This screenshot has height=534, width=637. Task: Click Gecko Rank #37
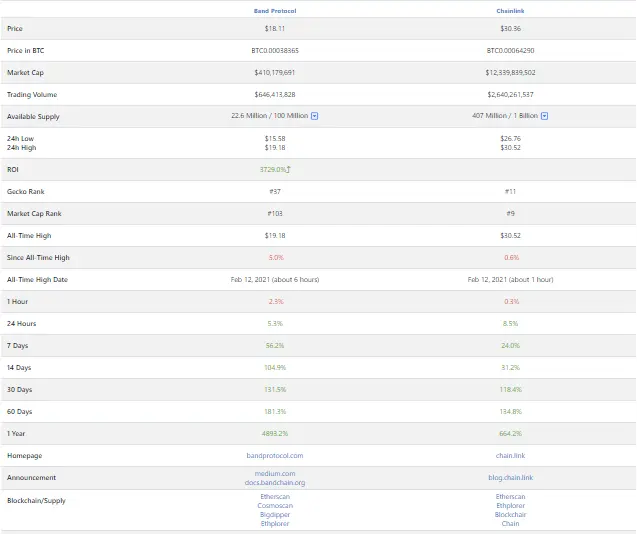click(x=275, y=191)
